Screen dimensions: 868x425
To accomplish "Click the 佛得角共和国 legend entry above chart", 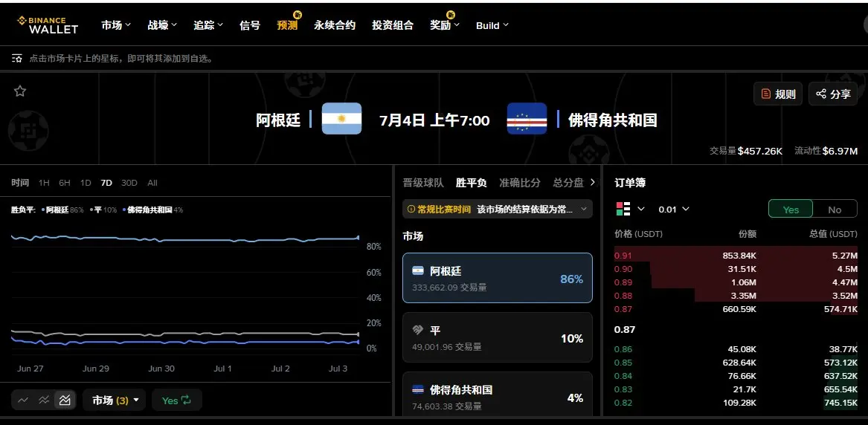I will point(152,210).
